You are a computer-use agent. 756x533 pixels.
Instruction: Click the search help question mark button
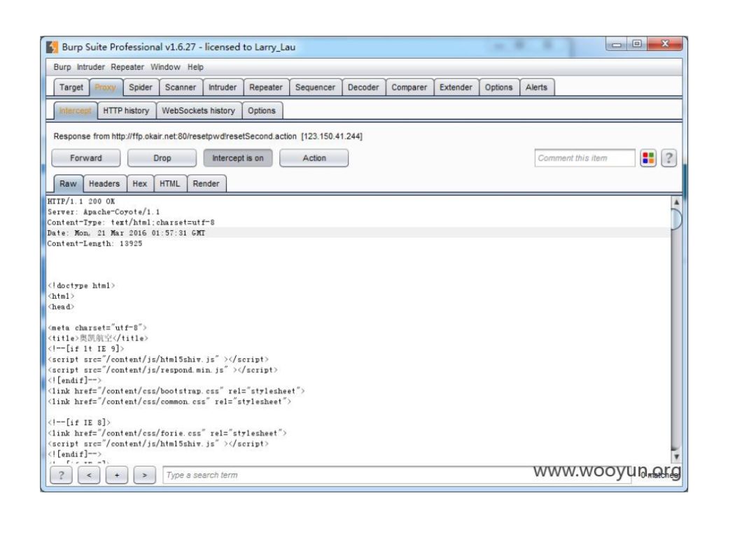[x=61, y=475]
